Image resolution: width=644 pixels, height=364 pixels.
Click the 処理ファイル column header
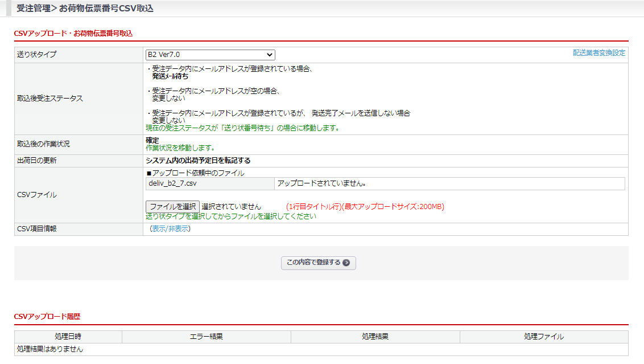coord(543,337)
